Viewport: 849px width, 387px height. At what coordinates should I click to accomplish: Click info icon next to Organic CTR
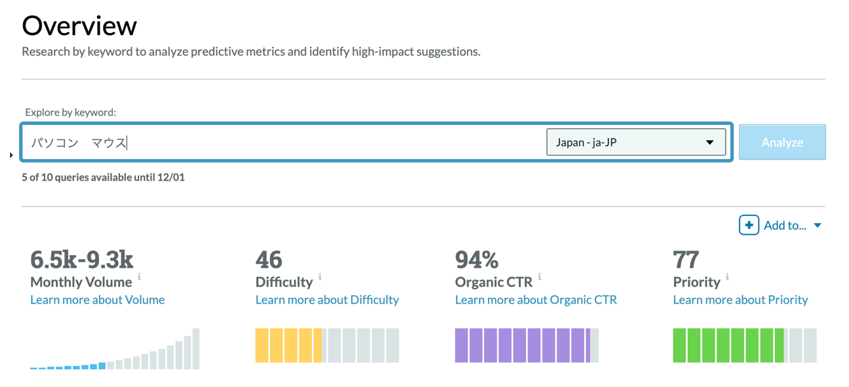click(540, 277)
